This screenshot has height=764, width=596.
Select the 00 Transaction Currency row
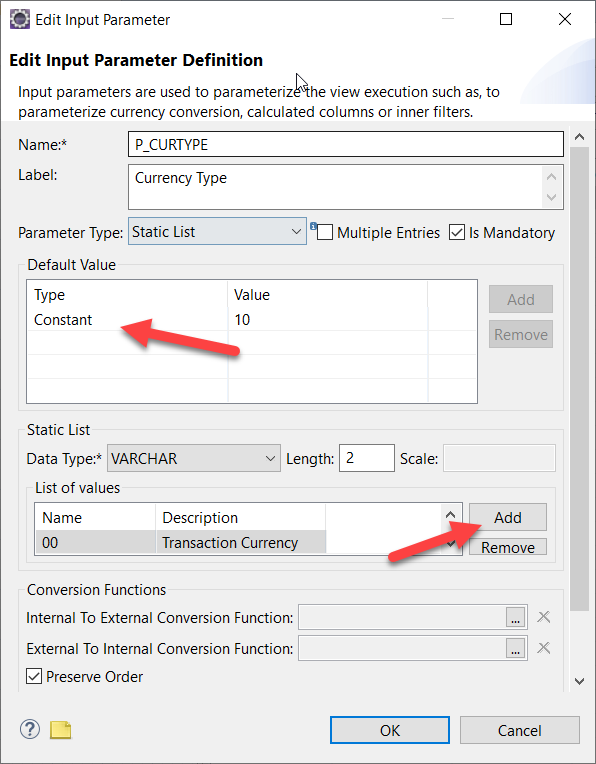(x=180, y=542)
